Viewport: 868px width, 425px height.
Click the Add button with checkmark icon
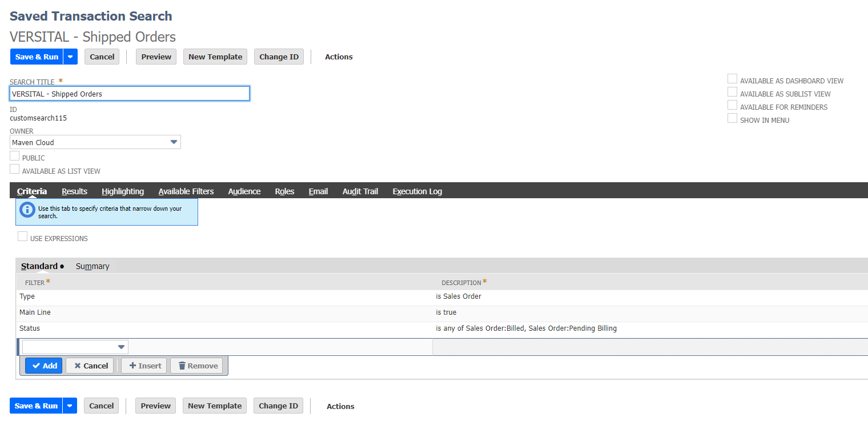point(44,366)
